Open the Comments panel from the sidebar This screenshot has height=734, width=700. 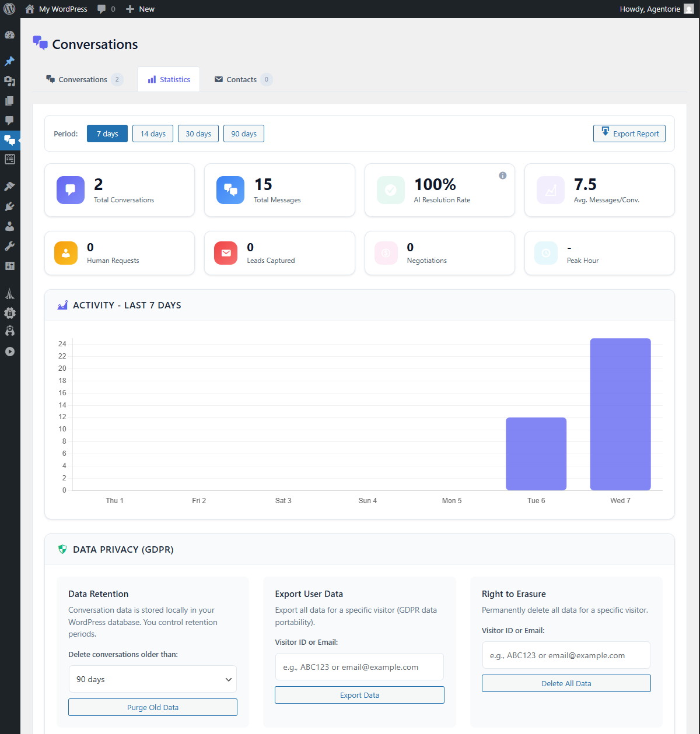[9, 120]
